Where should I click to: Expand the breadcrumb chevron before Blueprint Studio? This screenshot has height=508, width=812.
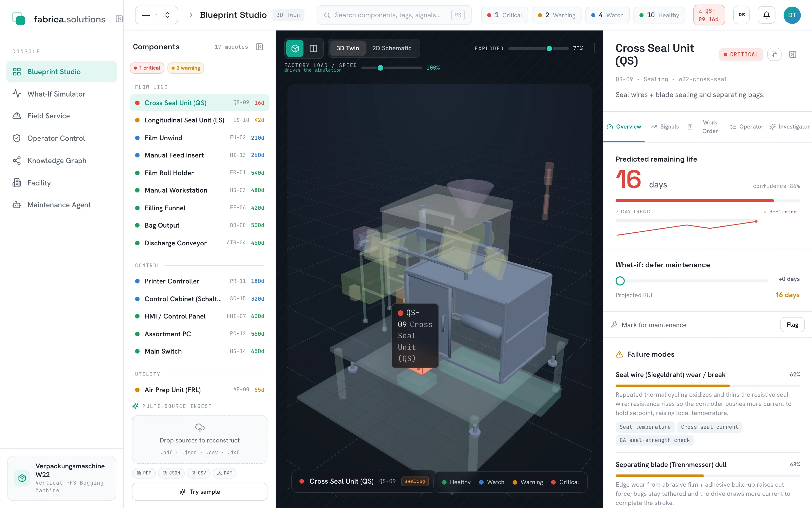tap(191, 15)
